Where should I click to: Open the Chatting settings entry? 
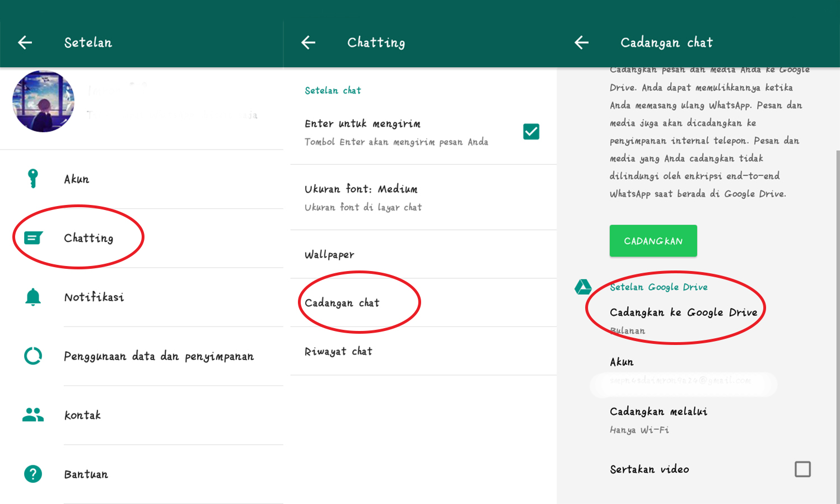pyautogui.click(x=142, y=238)
